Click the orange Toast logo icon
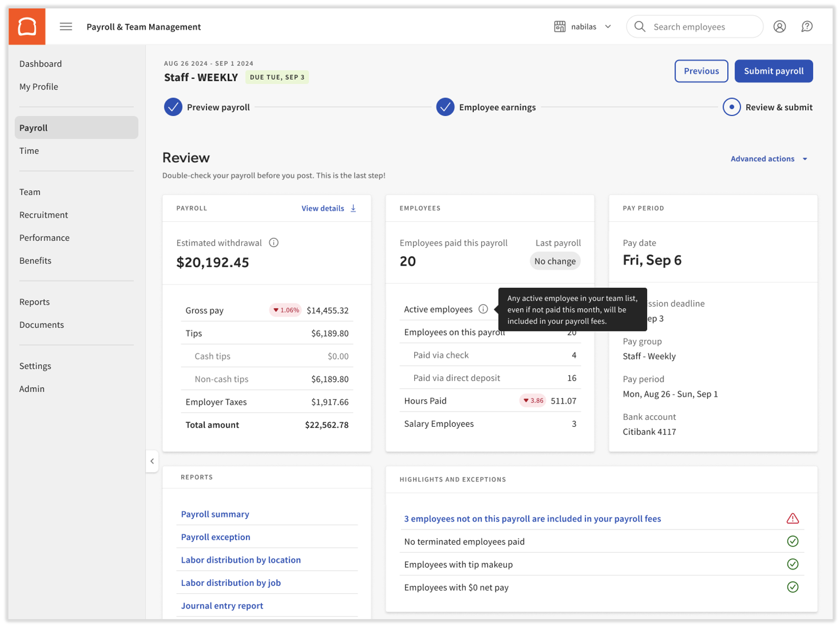 tap(27, 26)
